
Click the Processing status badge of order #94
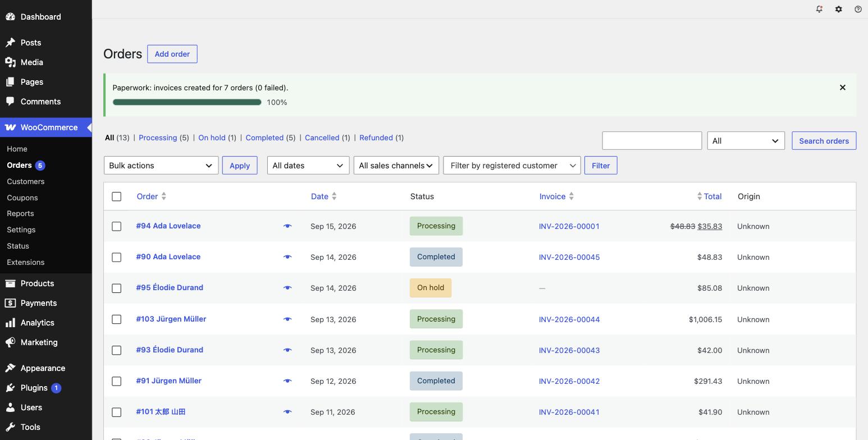(436, 226)
